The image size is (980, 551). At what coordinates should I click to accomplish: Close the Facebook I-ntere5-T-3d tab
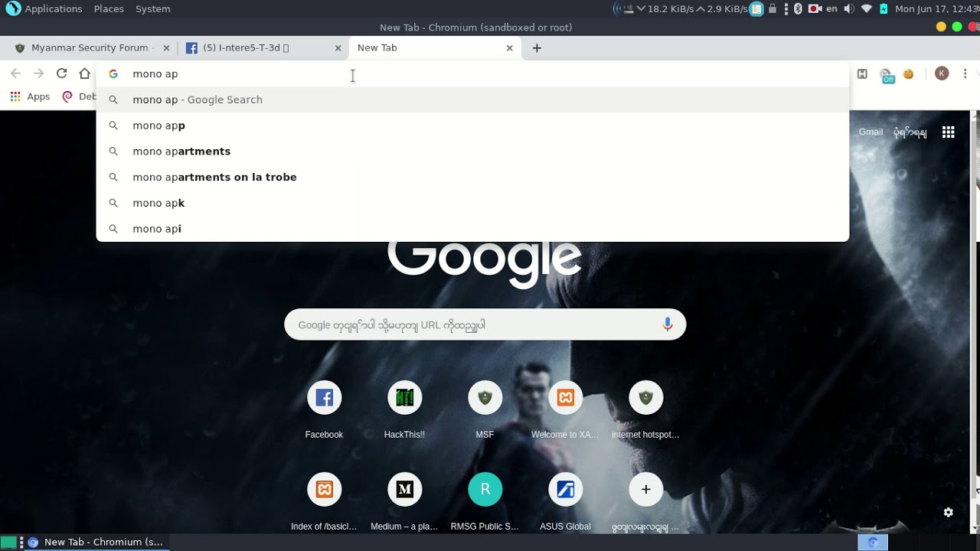point(338,48)
